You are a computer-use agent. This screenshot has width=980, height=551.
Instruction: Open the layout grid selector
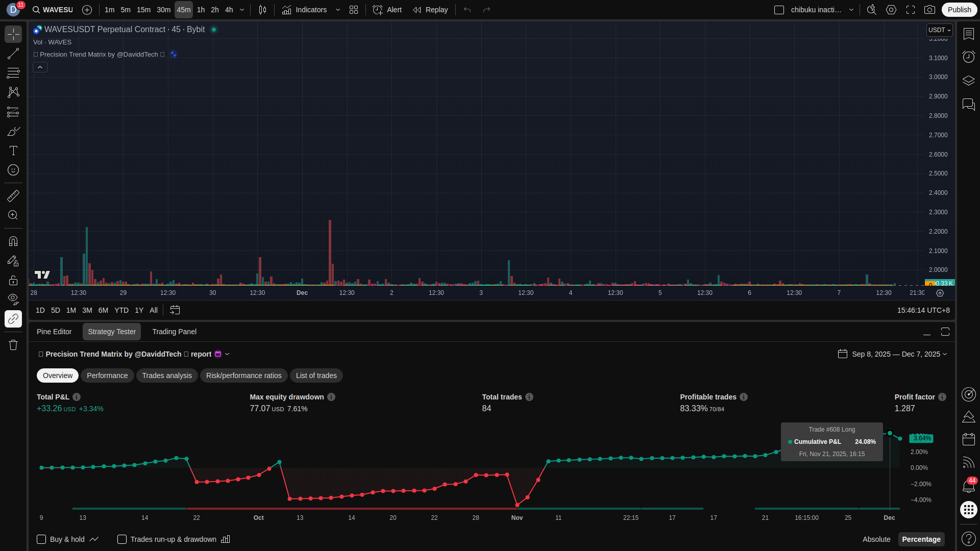point(354,10)
